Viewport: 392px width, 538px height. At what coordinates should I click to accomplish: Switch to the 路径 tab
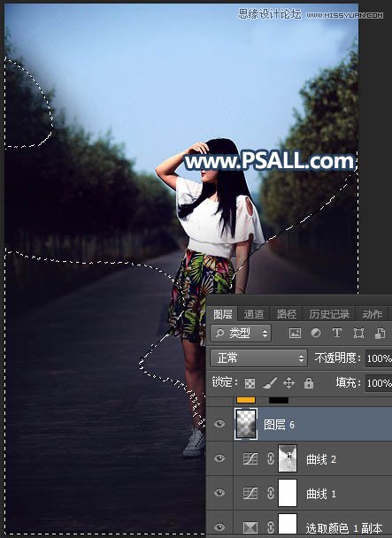coord(287,314)
